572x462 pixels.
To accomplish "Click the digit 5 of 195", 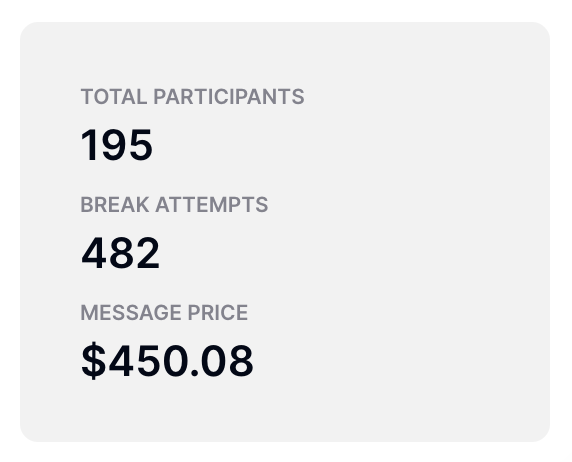I will pos(140,145).
